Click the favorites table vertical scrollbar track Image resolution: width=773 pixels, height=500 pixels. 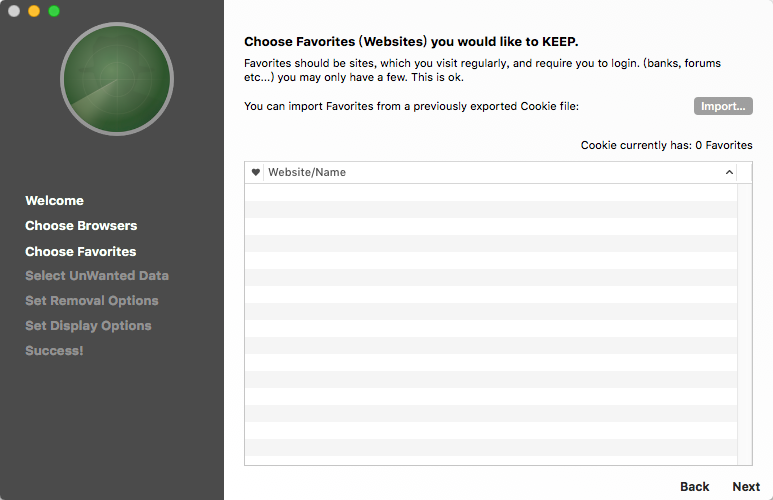(x=744, y=324)
